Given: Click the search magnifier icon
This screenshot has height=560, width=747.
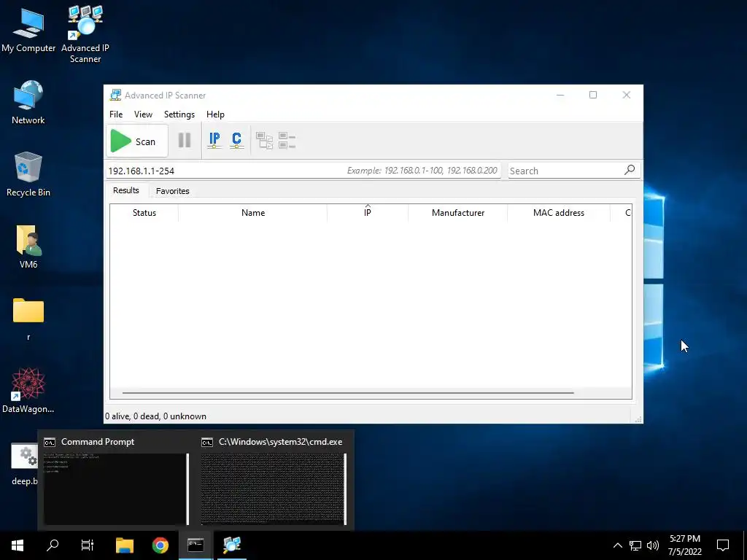Looking at the screenshot, I should (x=630, y=169).
